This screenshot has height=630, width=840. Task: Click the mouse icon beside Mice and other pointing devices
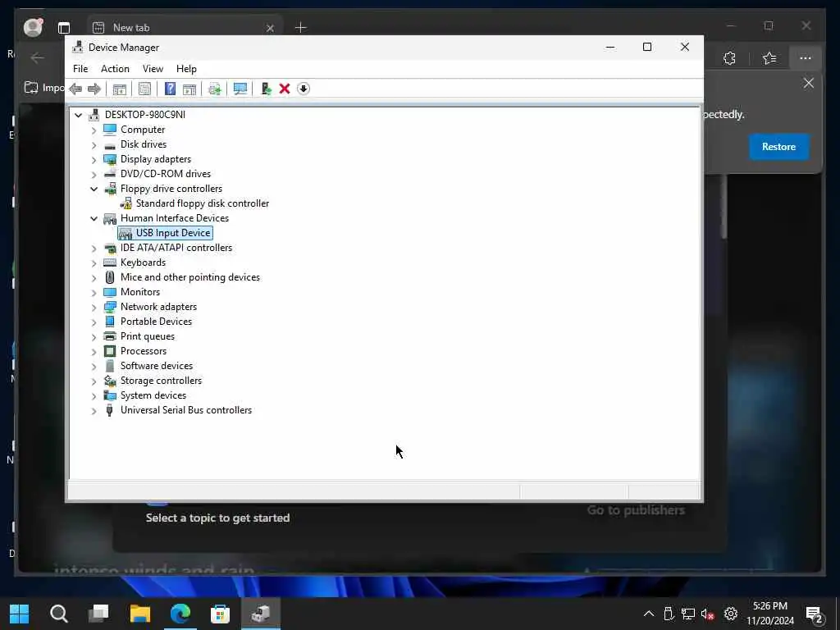pos(110,277)
